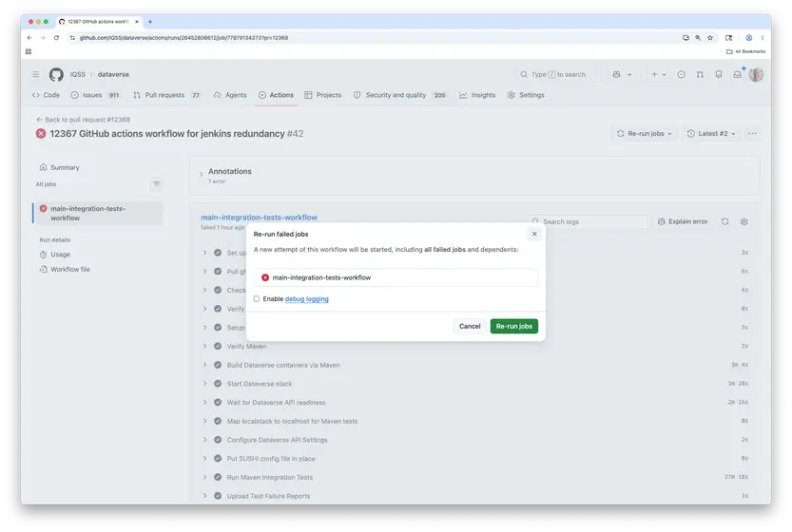Expand Run Maven Integration Tests step
Viewport: 792px width, 532px height.
pos(204,477)
